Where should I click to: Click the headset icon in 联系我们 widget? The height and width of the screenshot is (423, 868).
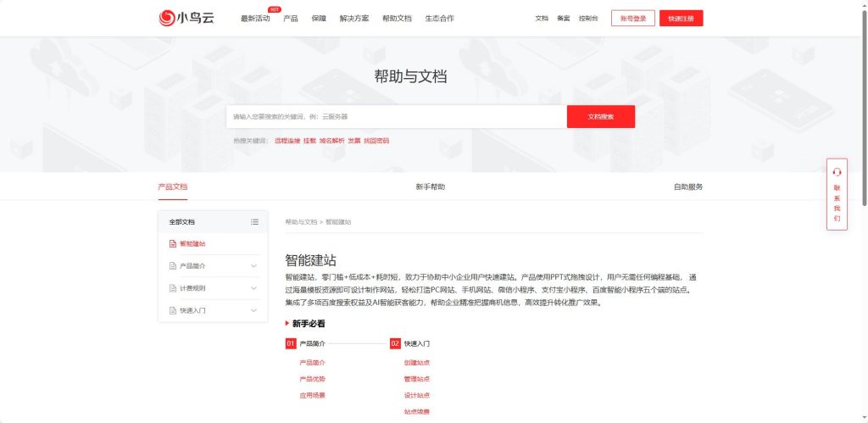click(837, 172)
